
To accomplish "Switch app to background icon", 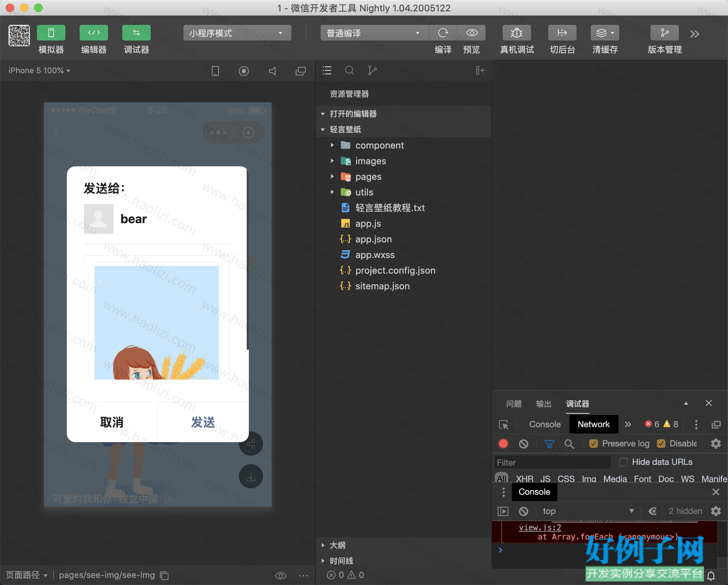I will [562, 33].
